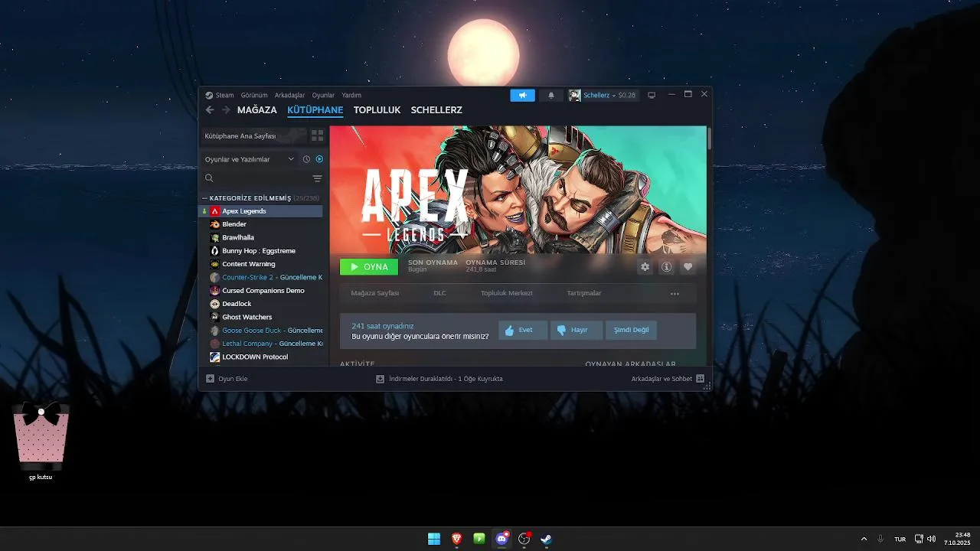Open Discord from the taskbar

[x=502, y=539]
